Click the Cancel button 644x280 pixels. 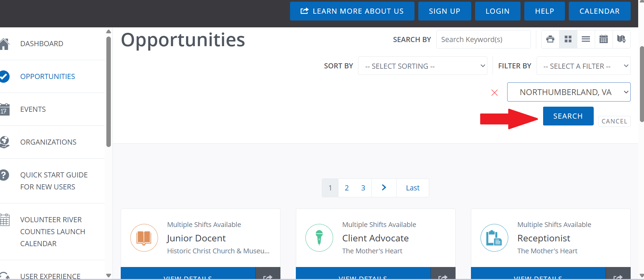pyautogui.click(x=614, y=121)
